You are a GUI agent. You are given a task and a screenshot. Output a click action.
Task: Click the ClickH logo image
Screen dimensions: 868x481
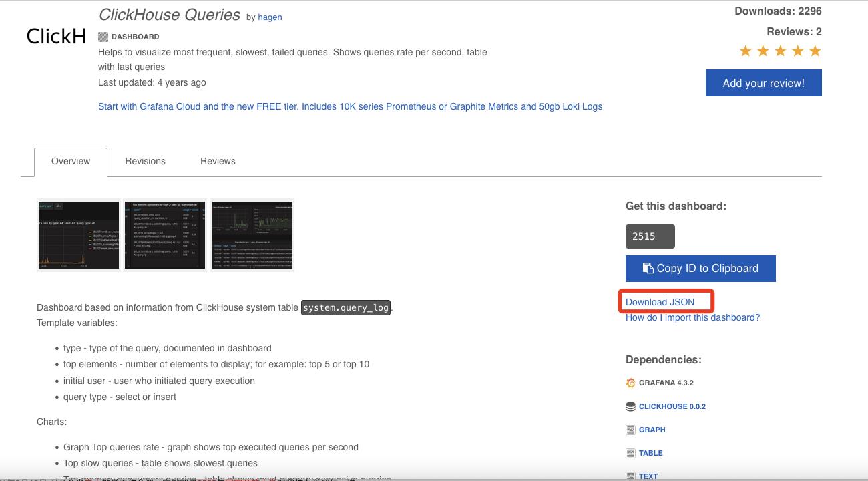(57, 37)
